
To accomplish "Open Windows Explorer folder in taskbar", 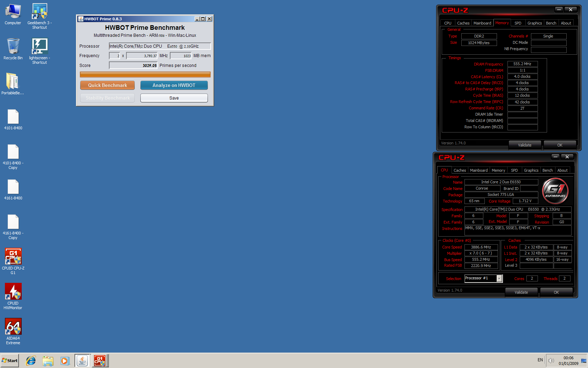I will (x=48, y=361).
